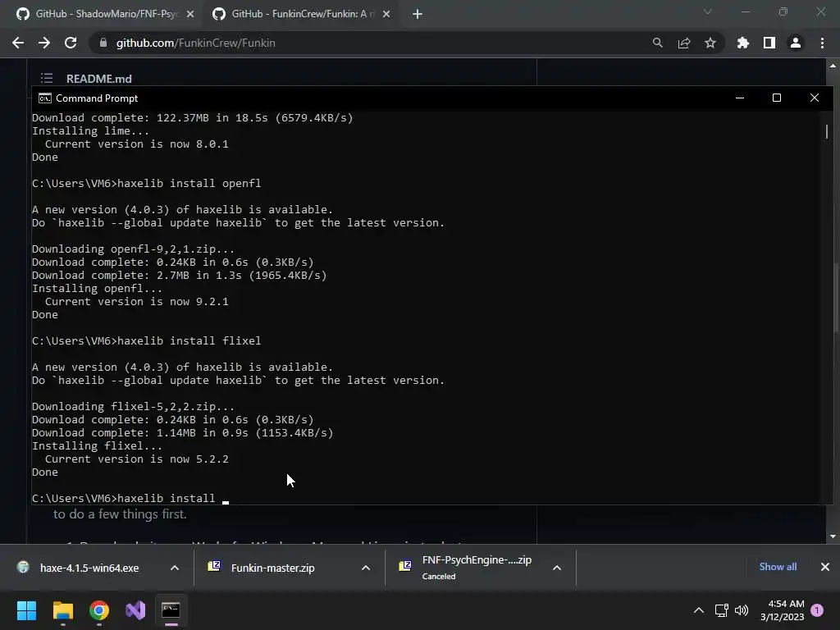This screenshot has height=630, width=840.
Task: Click the 'Downloading flixel-5,2,2.zip...' line
Action: (x=133, y=407)
